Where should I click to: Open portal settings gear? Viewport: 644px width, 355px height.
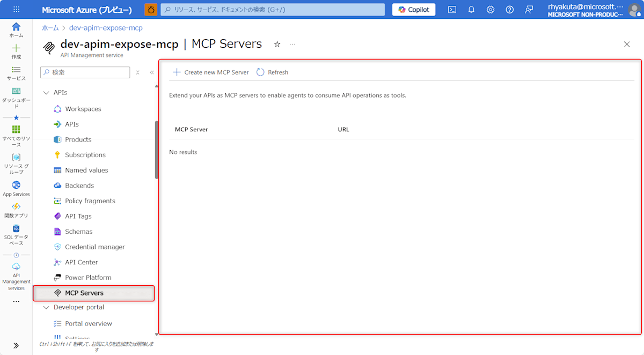click(x=491, y=10)
